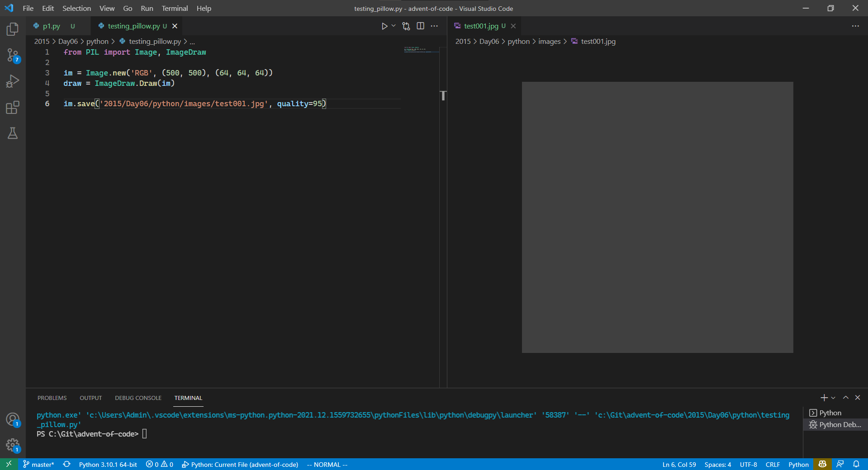The height and width of the screenshot is (470, 868).
Task: Open the Edit menu
Action: (x=48, y=8)
